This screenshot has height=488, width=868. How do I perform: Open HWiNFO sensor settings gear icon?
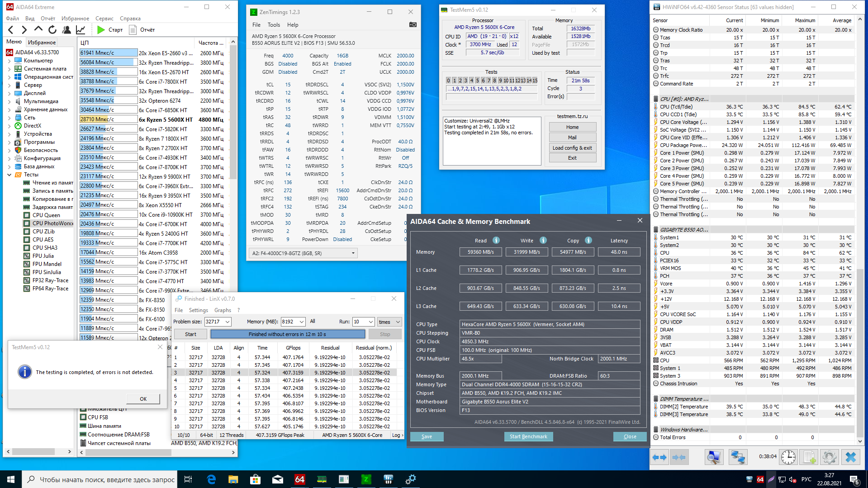830,457
